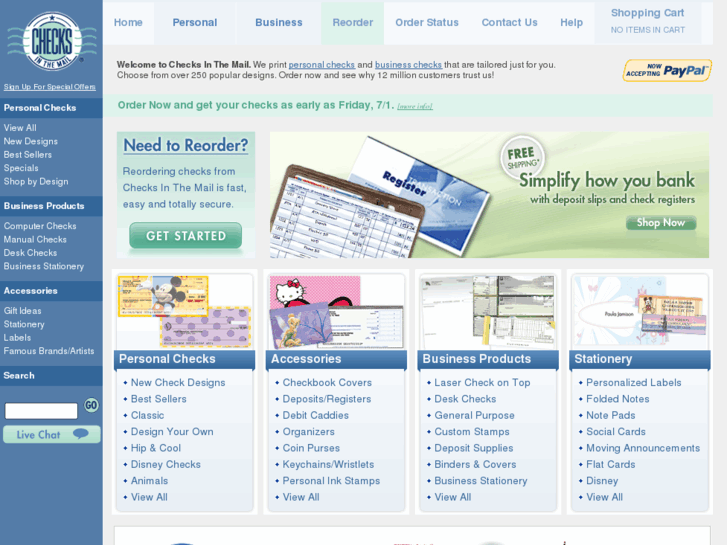
Task: Click Deposits/Registers link
Action: pyautogui.click(x=327, y=399)
